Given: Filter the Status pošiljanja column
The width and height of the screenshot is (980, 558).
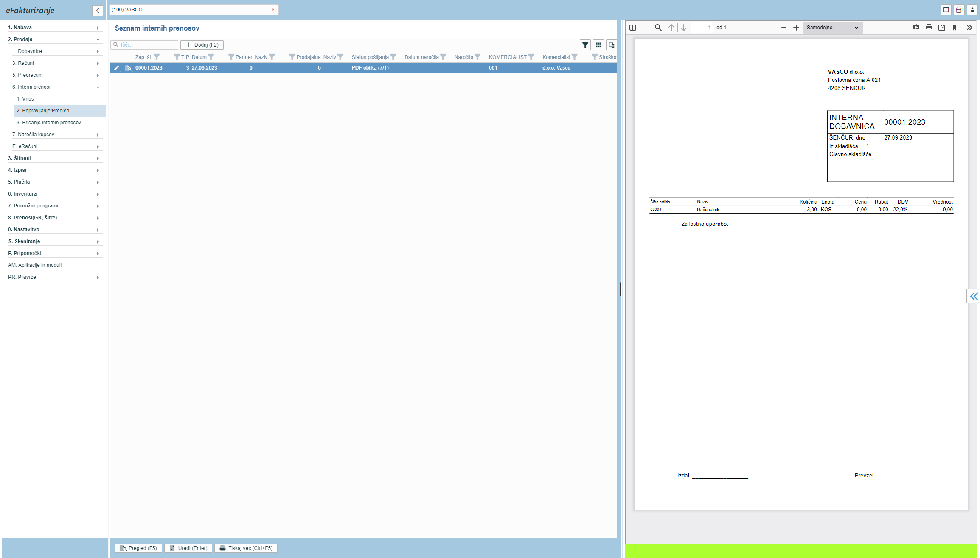Looking at the screenshot, I should tap(393, 57).
